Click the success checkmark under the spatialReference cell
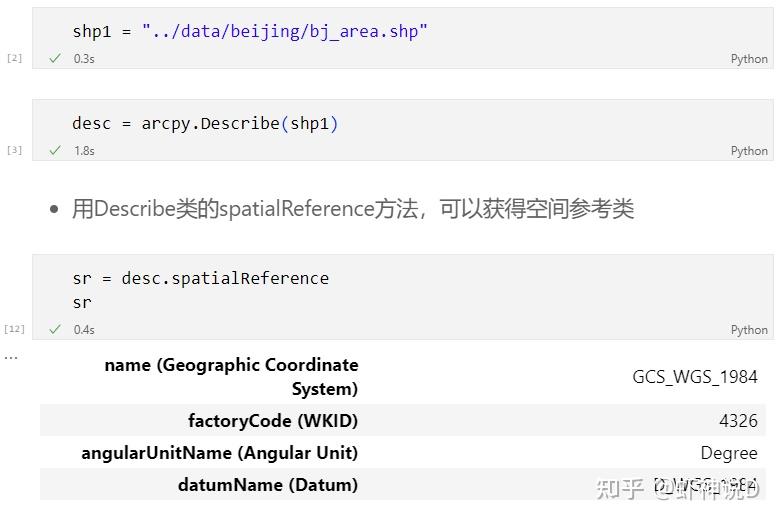This screenshot has width=780, height=521. coord(55,330)
